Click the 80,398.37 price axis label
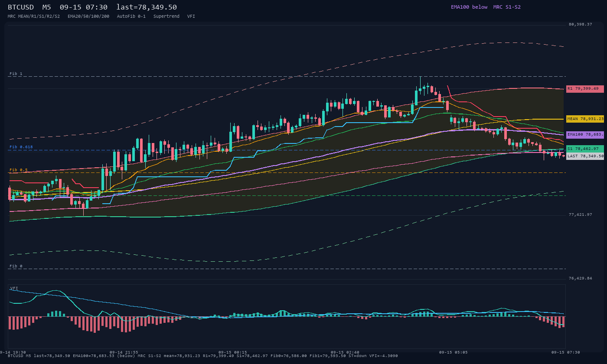Screen dimensions: 607x364 click(x=581, y=24)
